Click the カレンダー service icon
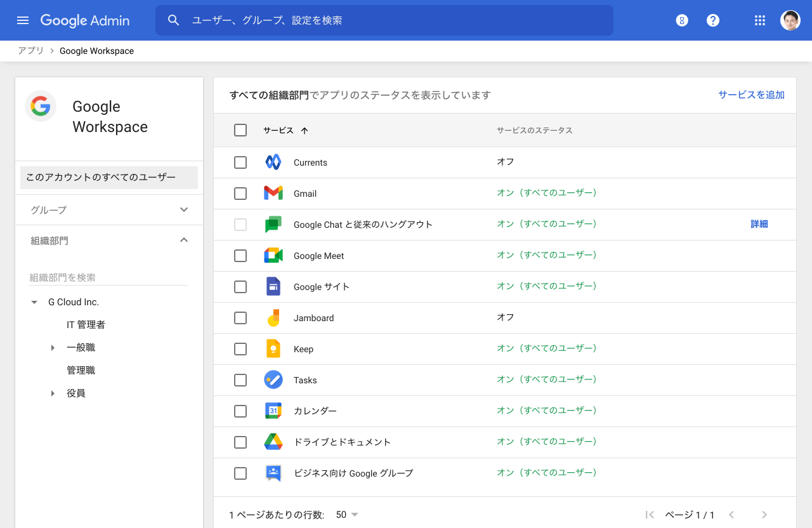The image size is (812, 528). pos(273,411)
